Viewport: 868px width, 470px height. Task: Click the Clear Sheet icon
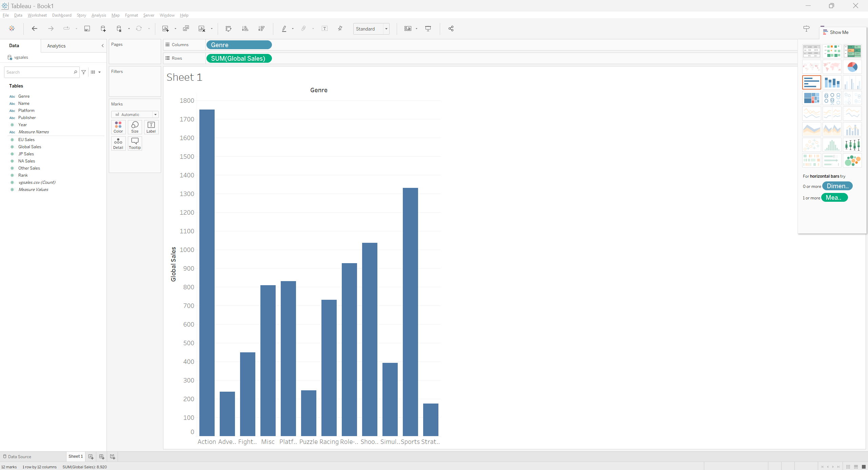click(x=202, y=28)
